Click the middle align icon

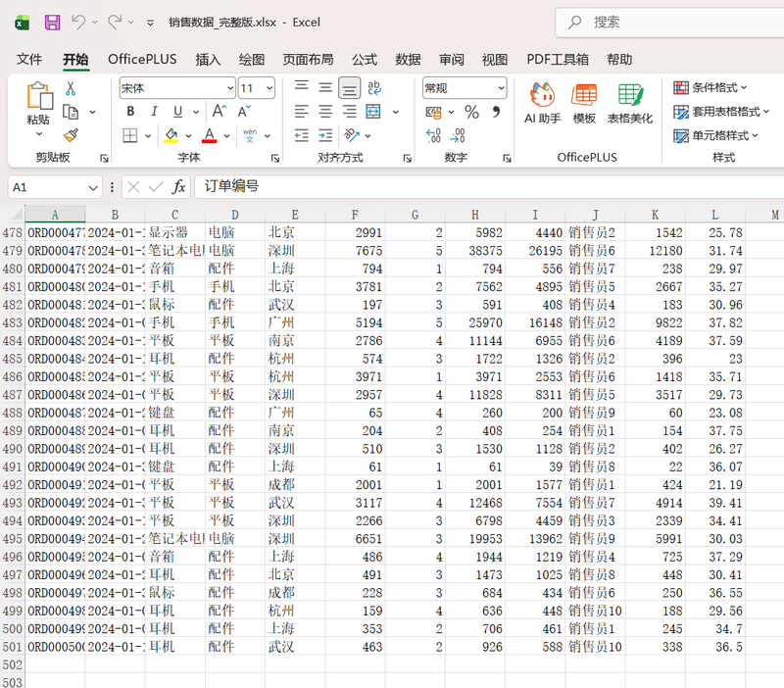click(325, 88)
